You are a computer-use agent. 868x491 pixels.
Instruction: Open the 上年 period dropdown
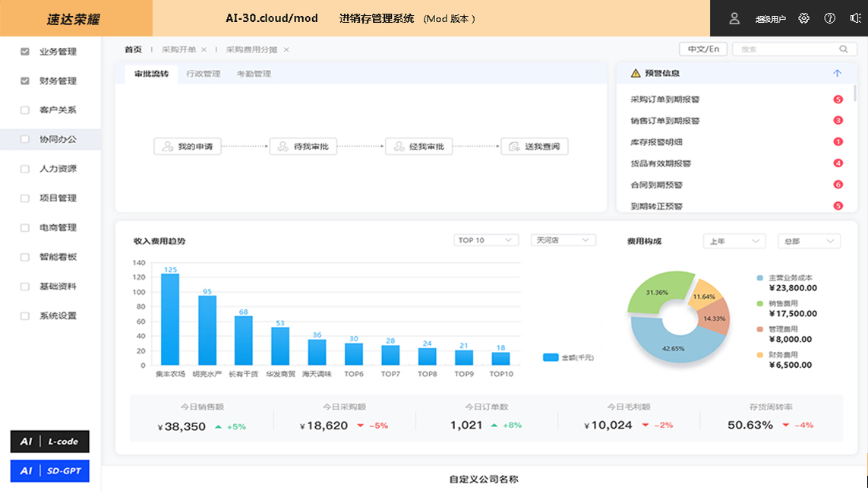click(x=734, y=241)
